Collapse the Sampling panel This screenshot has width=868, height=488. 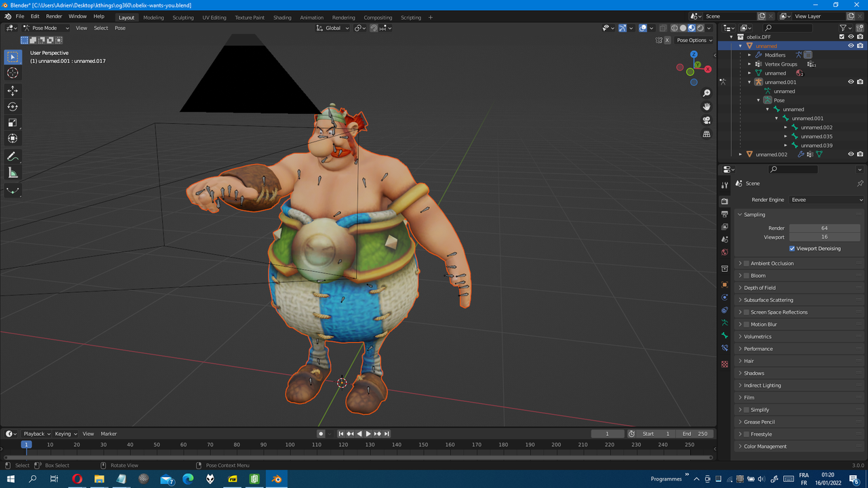tap(753, 215)
